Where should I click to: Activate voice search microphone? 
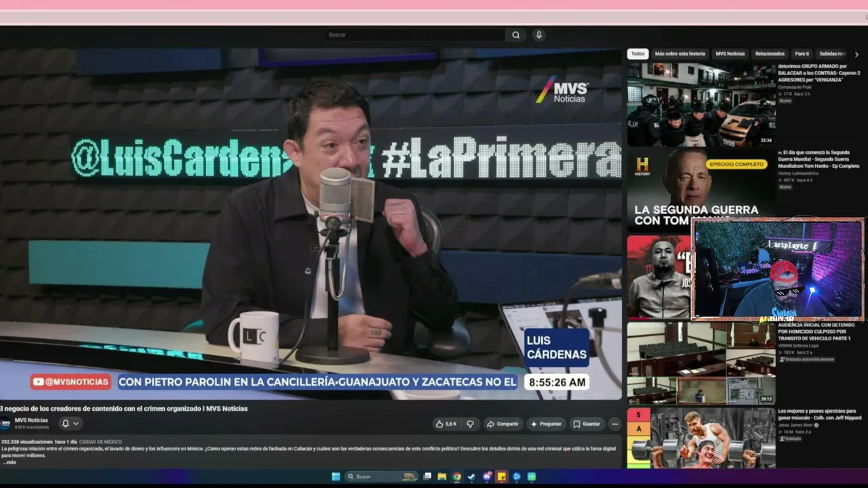[538, 35]
